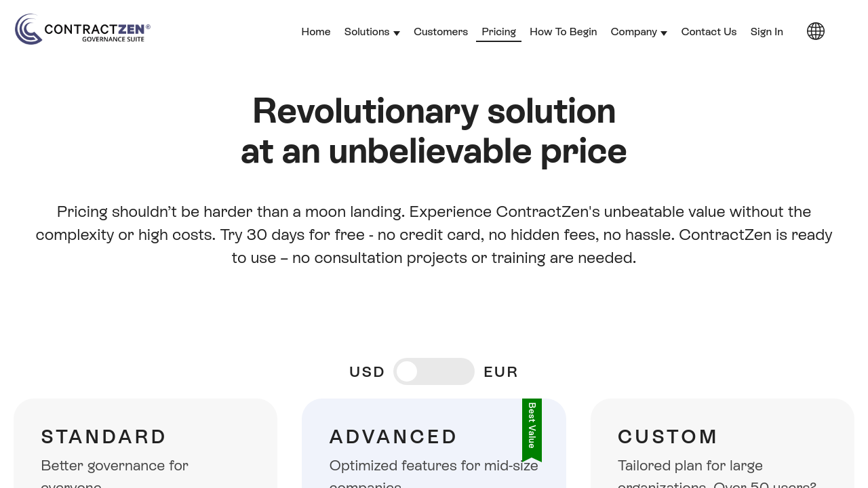Screen dimensions: 868x488
Task: Click the arrow next to Solutions
Action: coord(397,33)
